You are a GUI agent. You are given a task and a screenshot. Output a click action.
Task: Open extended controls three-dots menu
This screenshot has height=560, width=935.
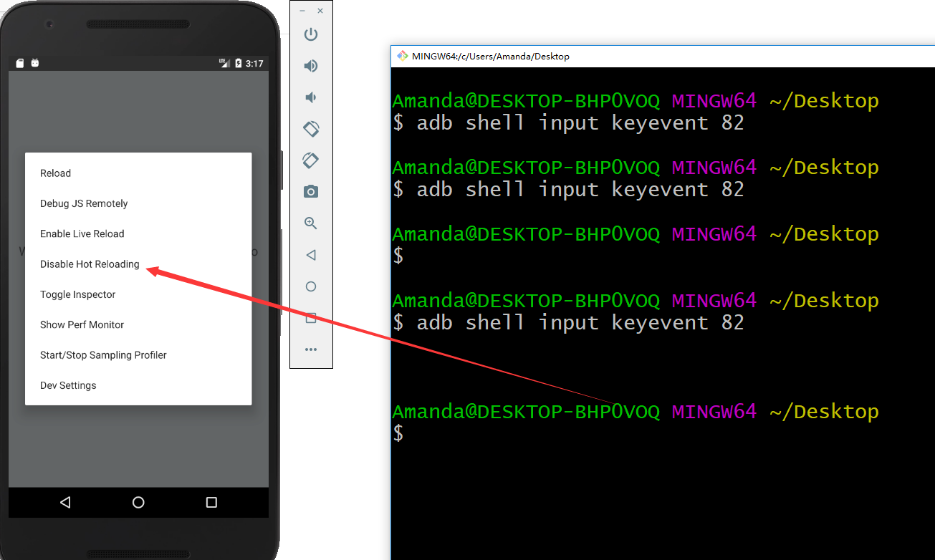[x=311, y=349]
